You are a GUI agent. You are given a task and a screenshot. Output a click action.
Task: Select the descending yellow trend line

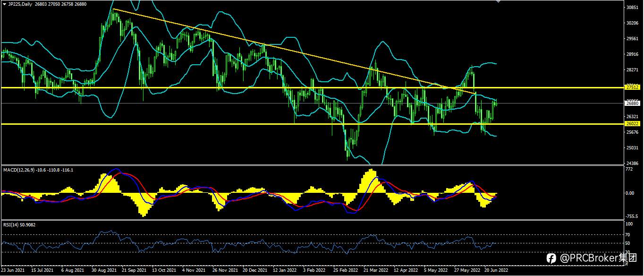click(295, 52)
